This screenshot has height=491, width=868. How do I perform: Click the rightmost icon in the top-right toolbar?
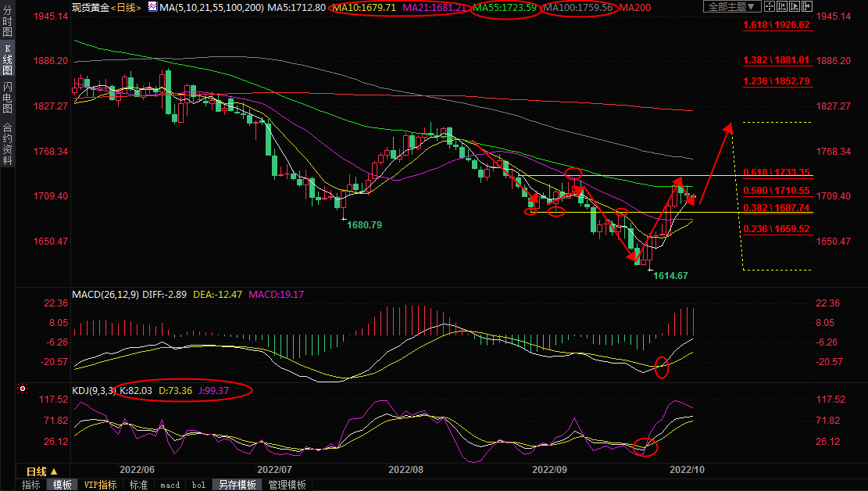(x=805, y=7)
